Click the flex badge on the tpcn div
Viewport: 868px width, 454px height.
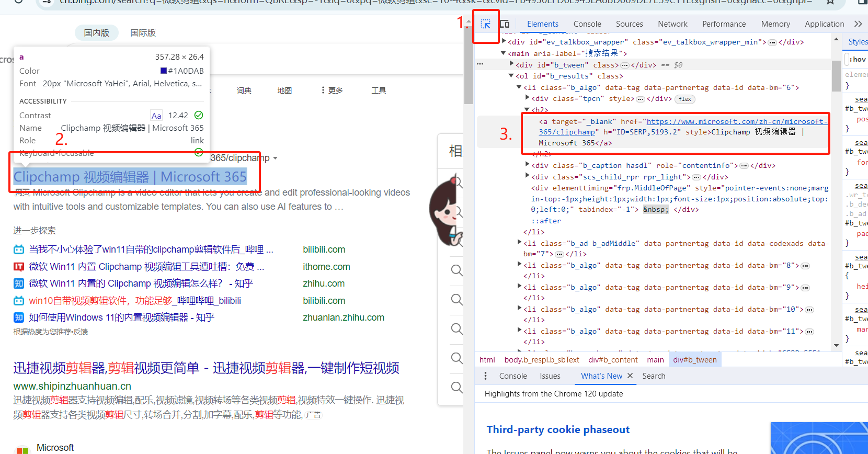[x=685, y=99]
